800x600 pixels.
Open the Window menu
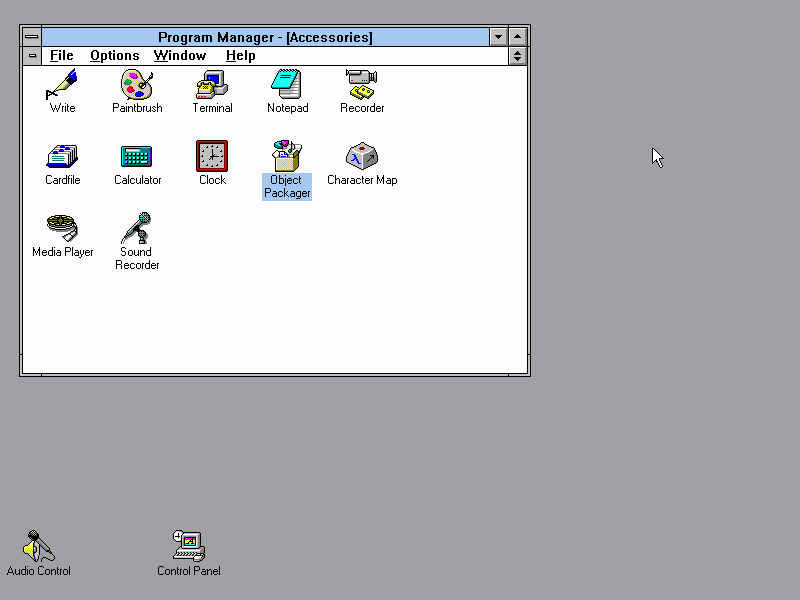click(x=180, y=56)
